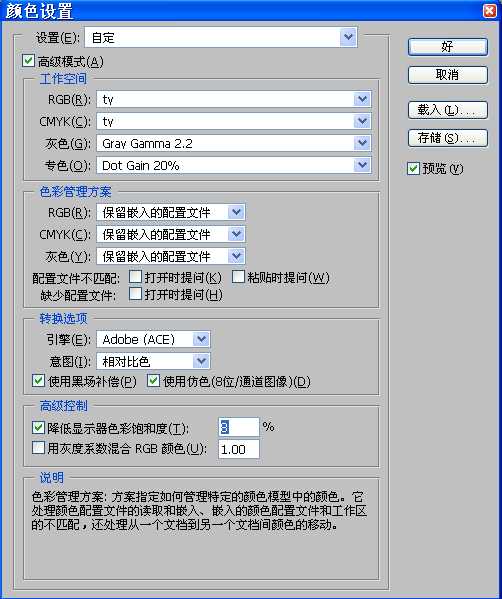The image size is (502, 599).
Task: Click the 说明 section heading
Action: (x=52, y=477)
